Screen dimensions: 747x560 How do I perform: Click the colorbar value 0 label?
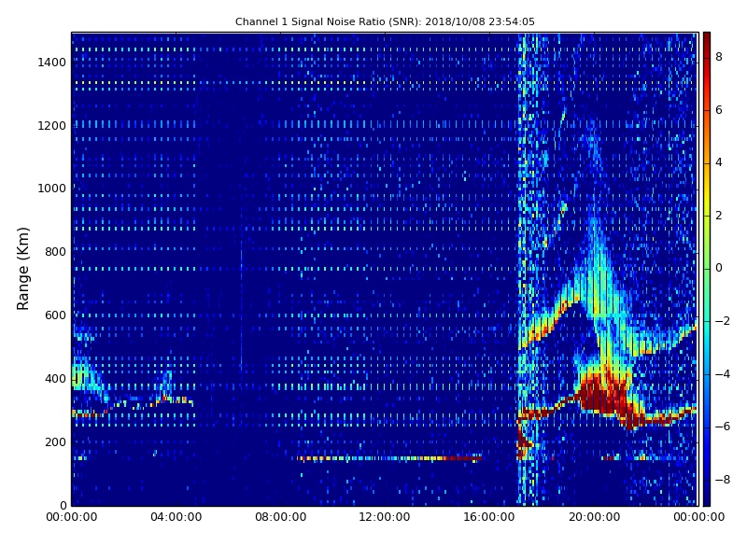click(719, 268)
